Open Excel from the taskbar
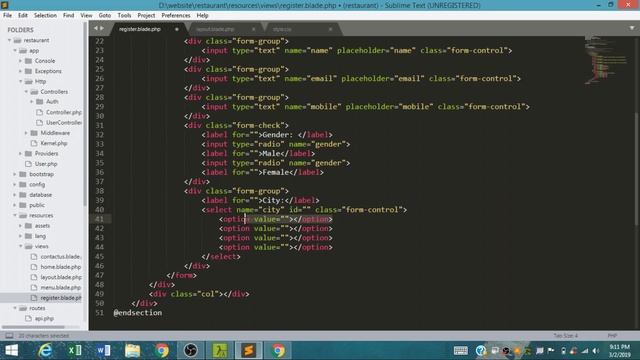Screen dimensions: 640x360 [x=74, y=350]
